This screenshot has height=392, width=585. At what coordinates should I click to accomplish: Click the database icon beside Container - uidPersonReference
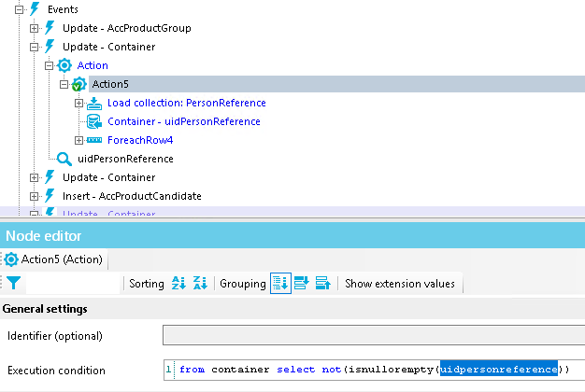pyautogui.click(x=94, y=121)
